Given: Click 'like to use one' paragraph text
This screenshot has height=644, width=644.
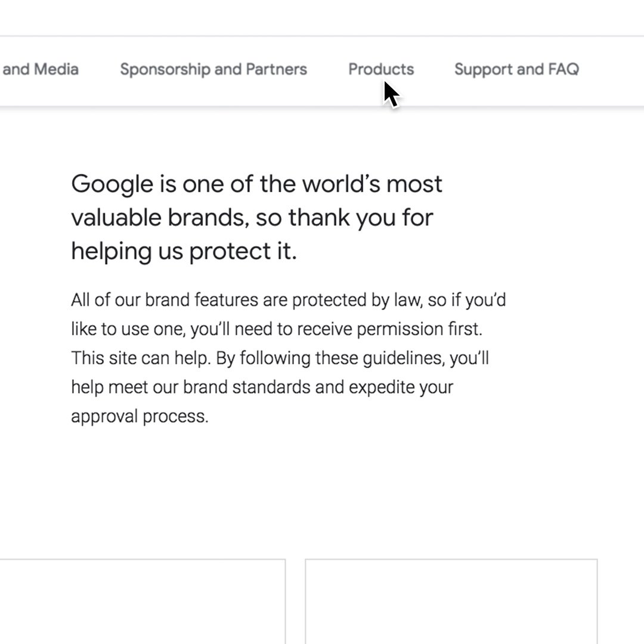Looking at the screenshot, I should point(128,329).
